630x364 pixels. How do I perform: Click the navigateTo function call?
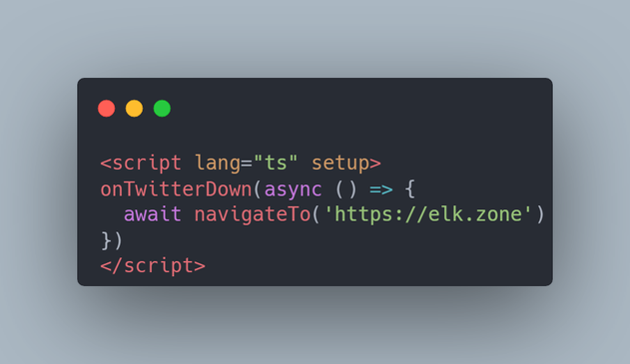[x=253, y=214]
